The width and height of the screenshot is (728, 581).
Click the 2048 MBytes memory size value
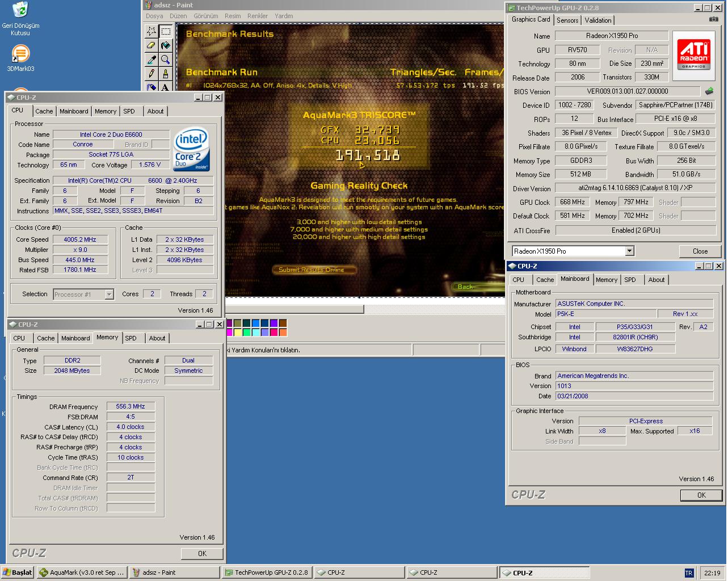pyautogui.click(x=72, y=371)
